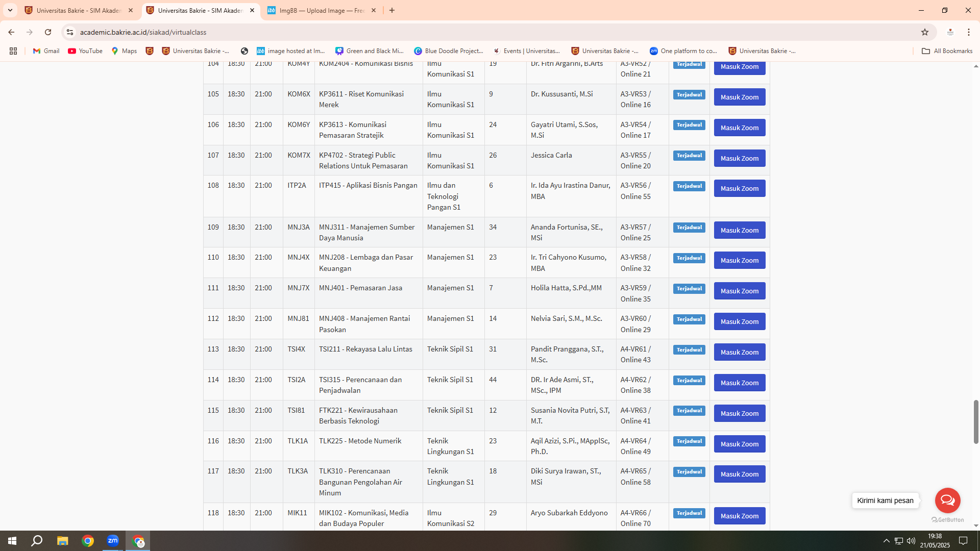Select the page vertical scrollbar thumb
This screenshot has height=551, width=980.
[x=976, y=421]
